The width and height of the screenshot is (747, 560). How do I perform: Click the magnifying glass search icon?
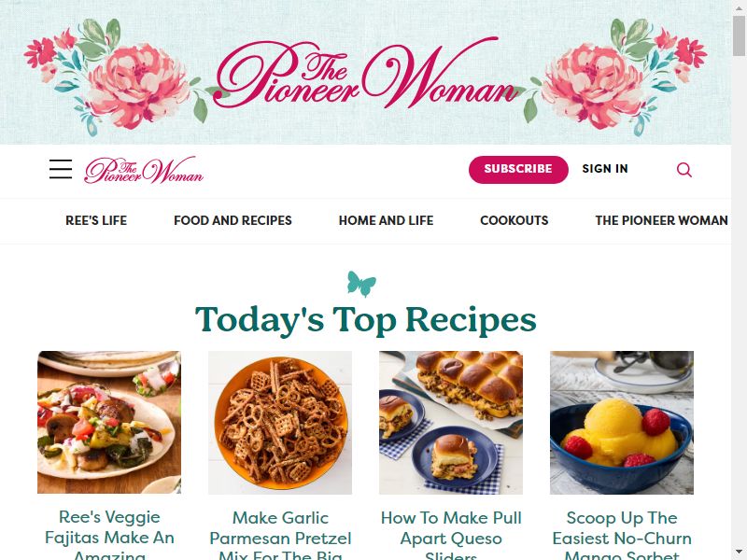click(x=684, y=170)
